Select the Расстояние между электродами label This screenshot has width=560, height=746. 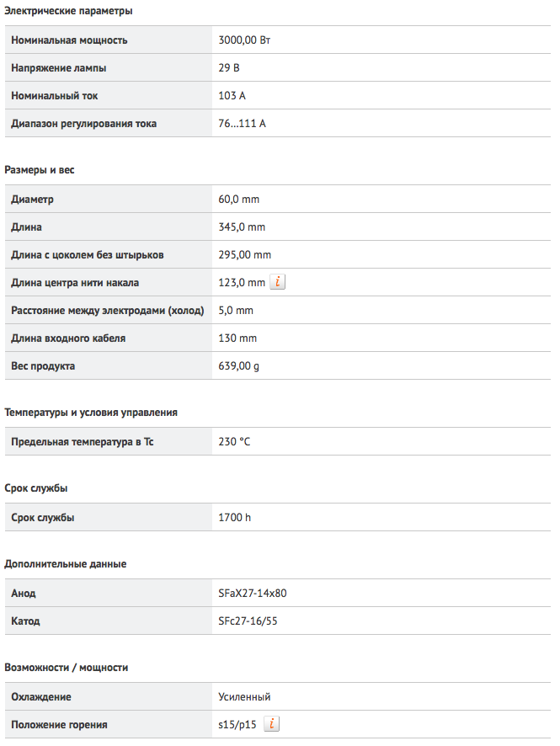tap(108, 311)
